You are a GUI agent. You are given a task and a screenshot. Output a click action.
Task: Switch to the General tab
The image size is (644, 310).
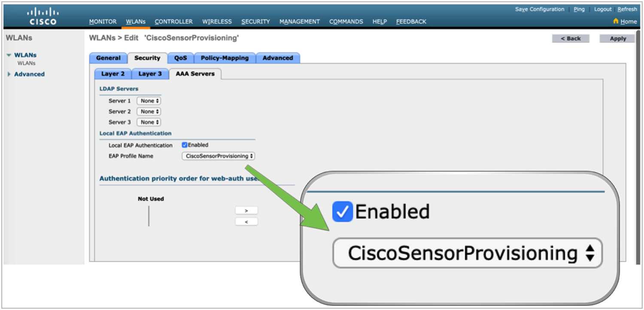[108, 58]
